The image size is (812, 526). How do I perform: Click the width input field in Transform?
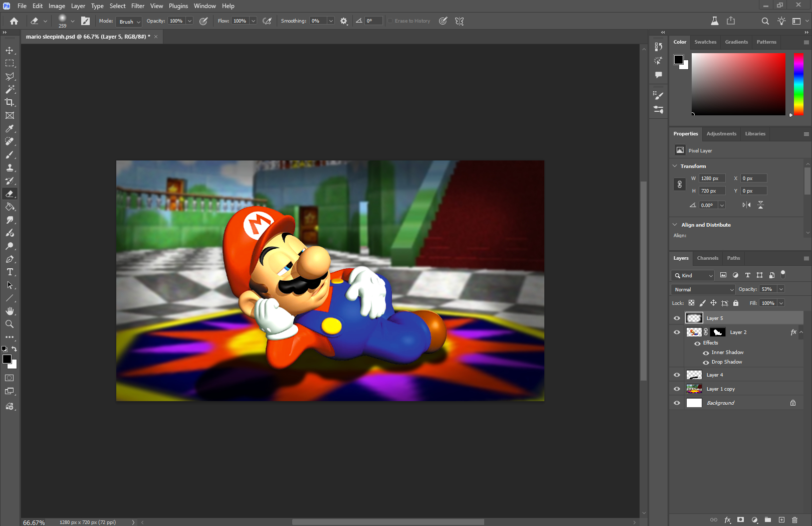[x=711, y=179]
